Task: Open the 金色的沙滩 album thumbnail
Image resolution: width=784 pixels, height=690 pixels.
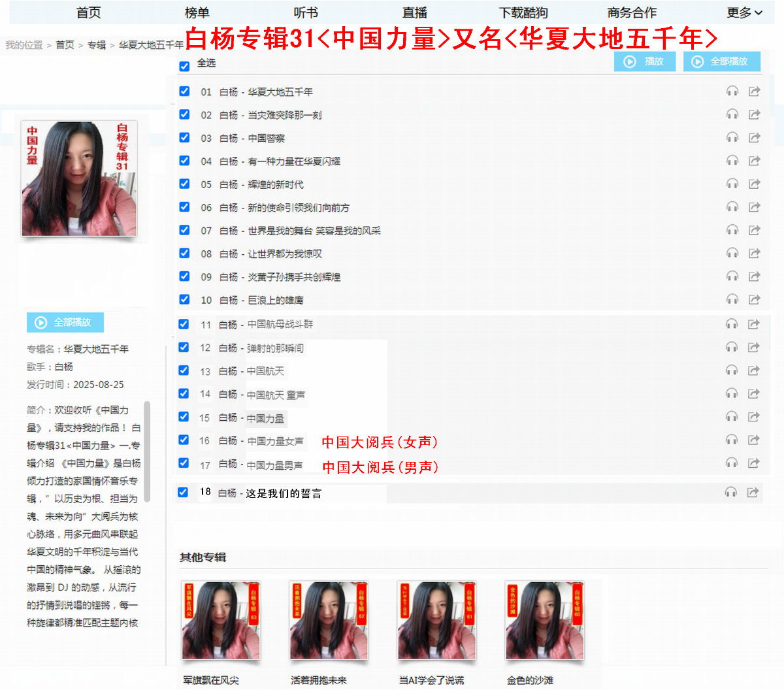Action: coord(544,621)
